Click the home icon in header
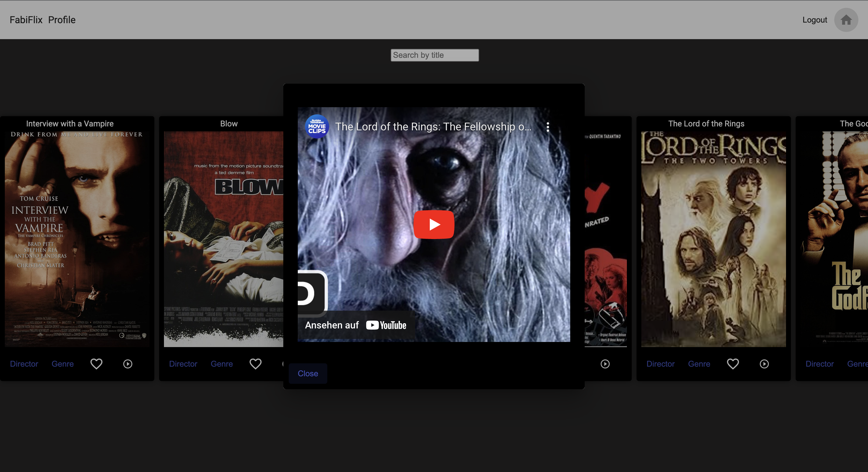This screenshot has height=472, width=868. (x=846, y=20)
